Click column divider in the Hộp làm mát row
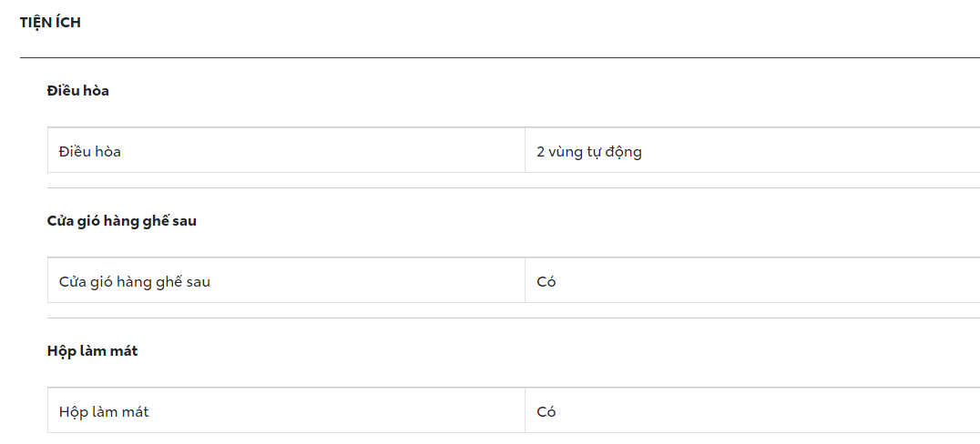This screenshot has width=980, height=444. [x=526, y=410]
